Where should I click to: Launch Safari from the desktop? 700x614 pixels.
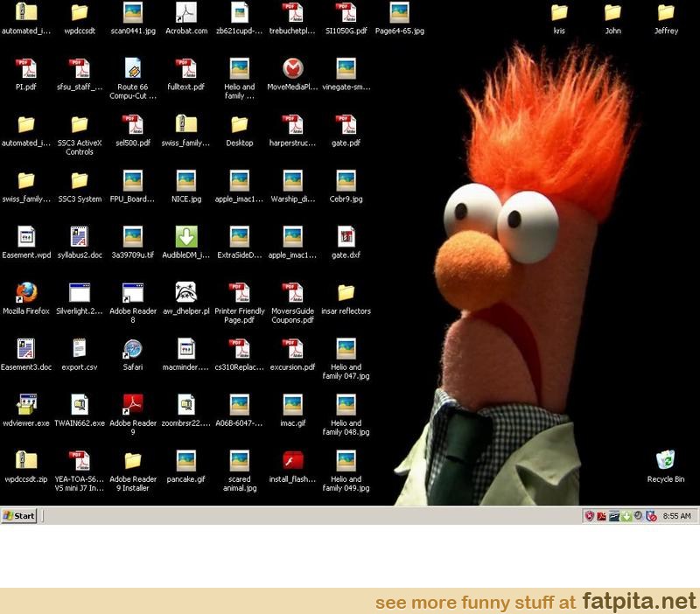(133, 348)
